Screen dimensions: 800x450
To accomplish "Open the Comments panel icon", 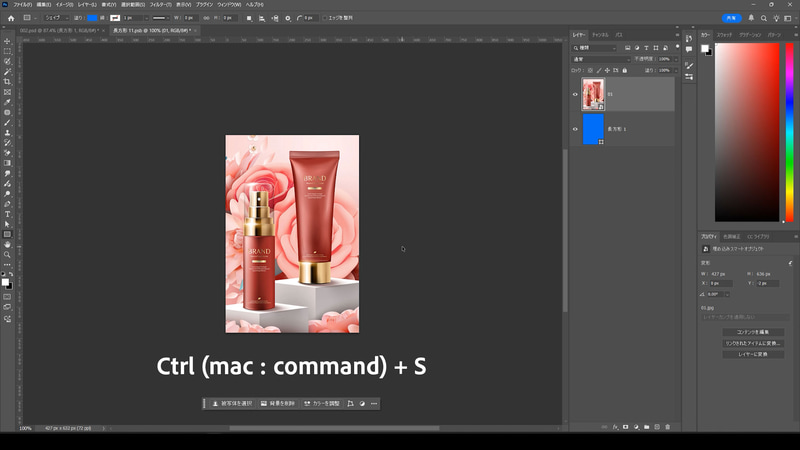I will (689, 49).
